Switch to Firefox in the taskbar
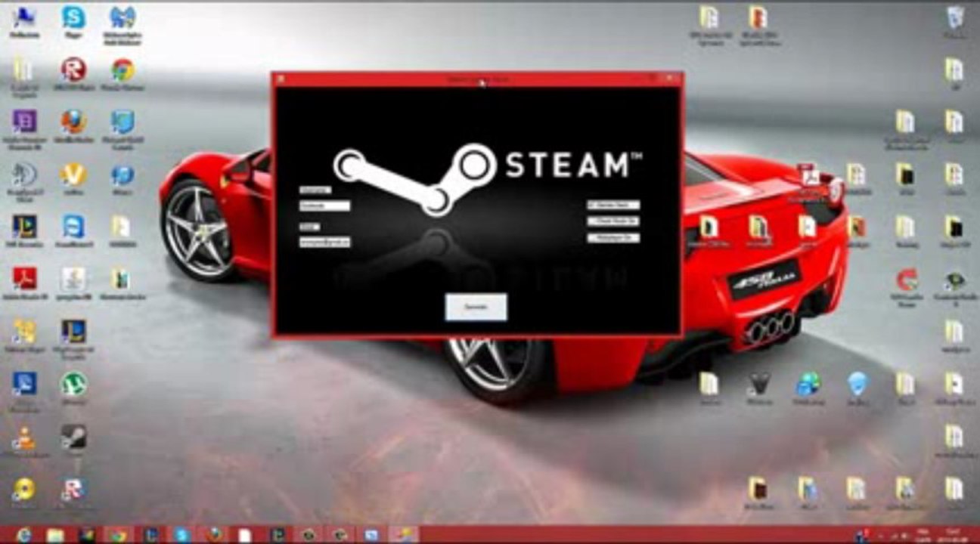The height and width of the screenshot is (544, 980). click(214, 535)
